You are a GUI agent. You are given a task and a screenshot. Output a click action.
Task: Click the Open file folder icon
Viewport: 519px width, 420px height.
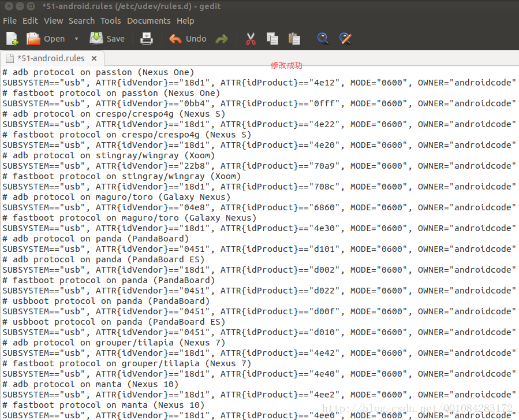33,39
